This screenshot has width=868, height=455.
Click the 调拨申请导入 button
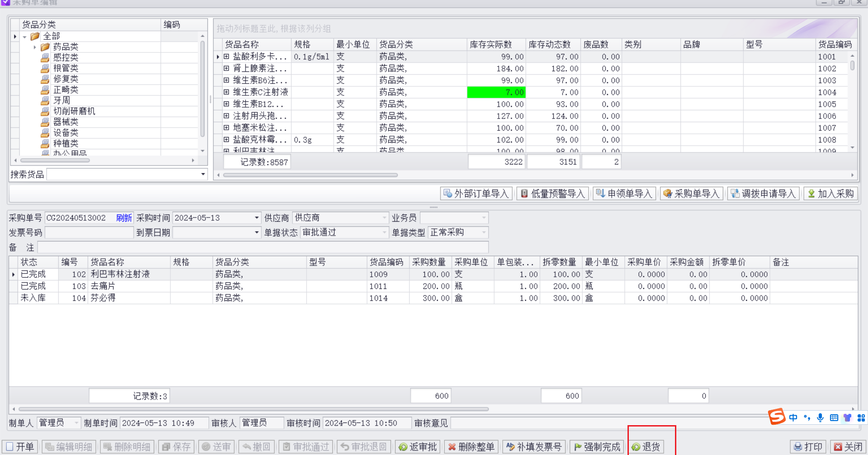tap(763, 194)
